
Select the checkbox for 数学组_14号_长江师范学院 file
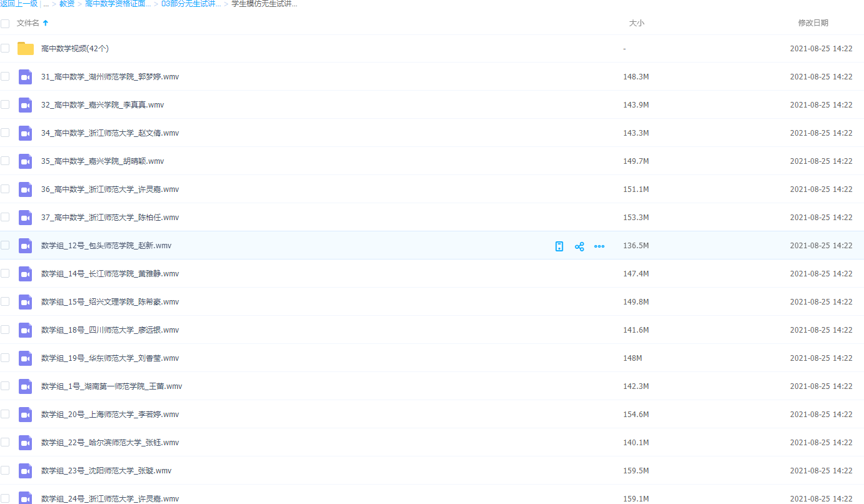[5, 273]
